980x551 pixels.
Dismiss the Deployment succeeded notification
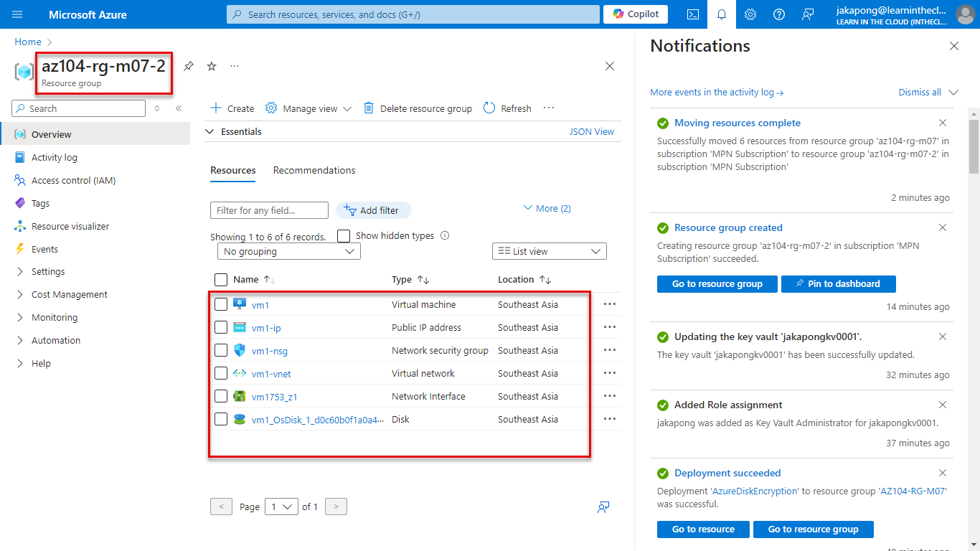click(943, 473)
